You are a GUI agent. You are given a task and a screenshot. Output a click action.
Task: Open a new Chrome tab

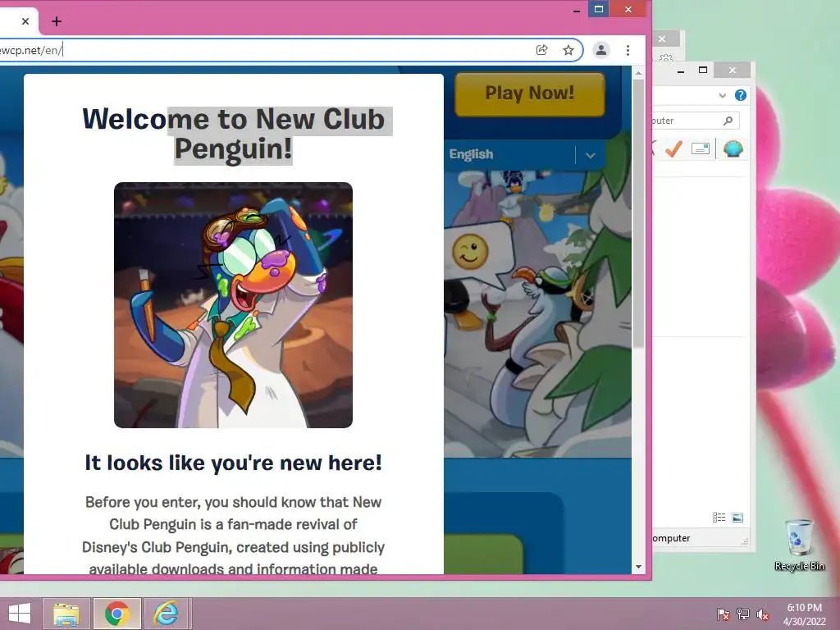[57, 21]
